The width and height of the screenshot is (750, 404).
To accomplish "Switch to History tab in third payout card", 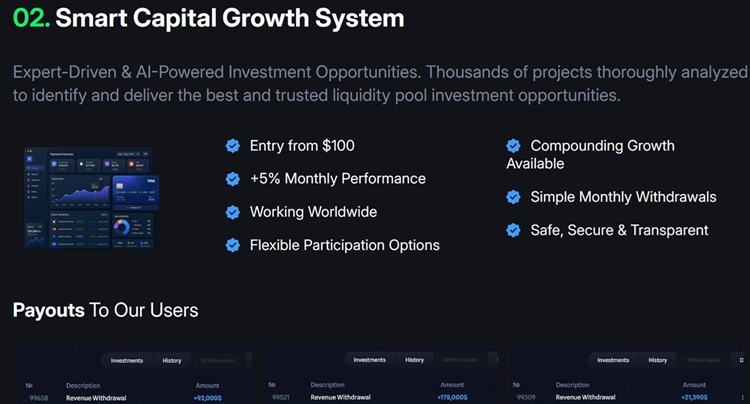I will click(658, 360).
